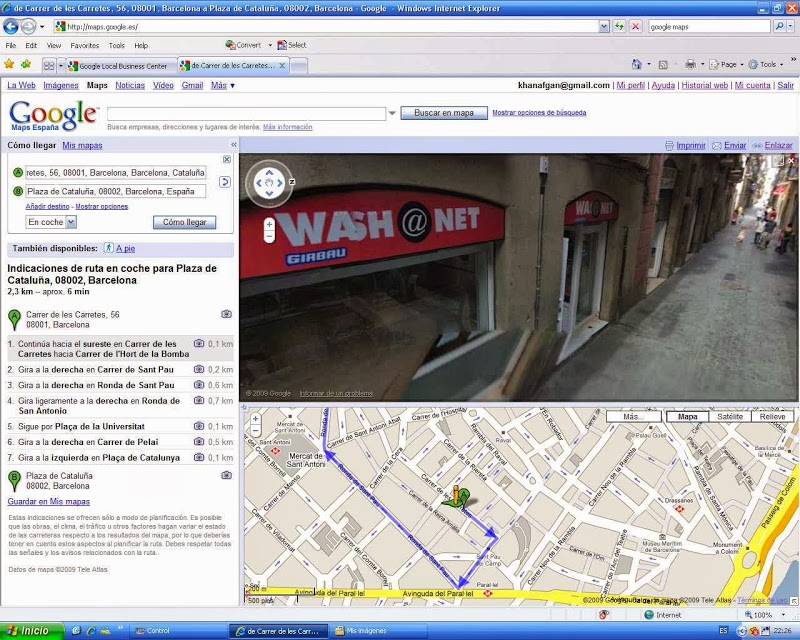Image resolution: width=800 pixels, height=640 pixels.
Task: Click Street View pan navigation wheel
Action: coord(269,183)
